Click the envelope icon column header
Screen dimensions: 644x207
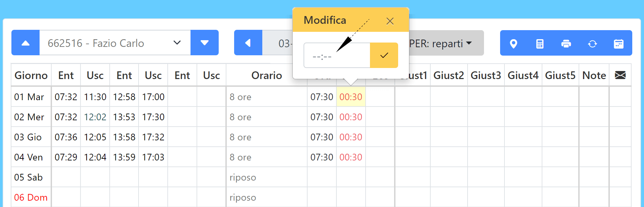tap(620, 75)
